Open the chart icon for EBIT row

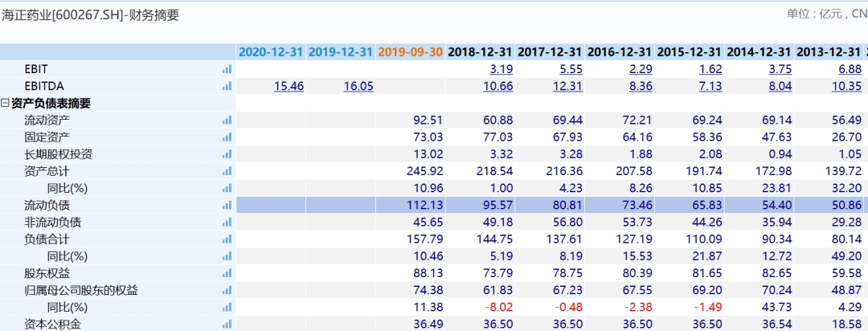click(227, 69)
